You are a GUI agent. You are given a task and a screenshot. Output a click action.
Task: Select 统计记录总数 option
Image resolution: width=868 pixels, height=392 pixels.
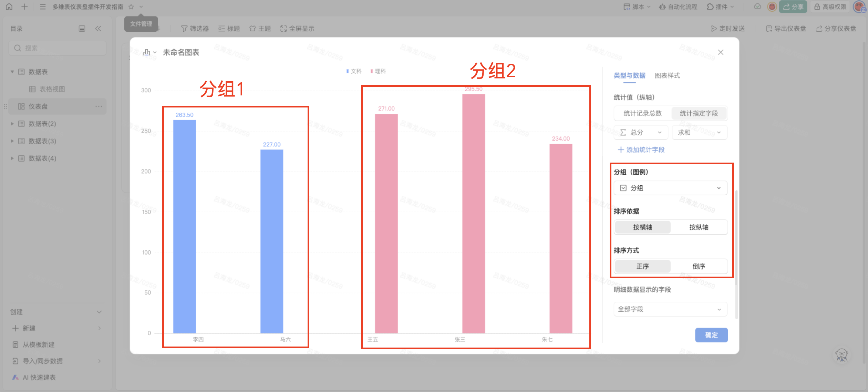coord(642,113)
